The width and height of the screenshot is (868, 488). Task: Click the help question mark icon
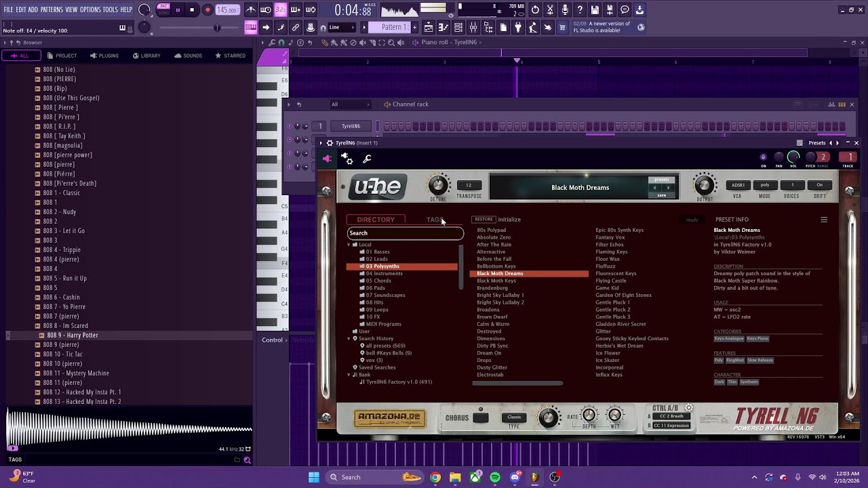(580, 10)
